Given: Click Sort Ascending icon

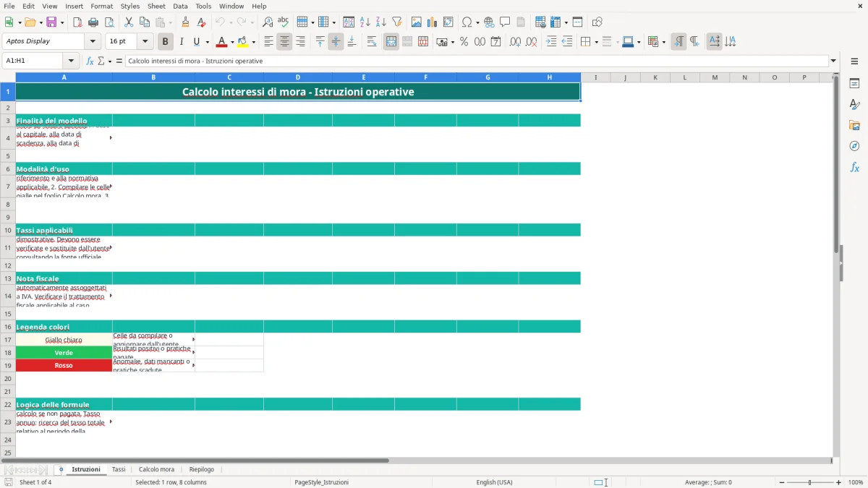Looking at the screenshot, I should click(365, 22).
